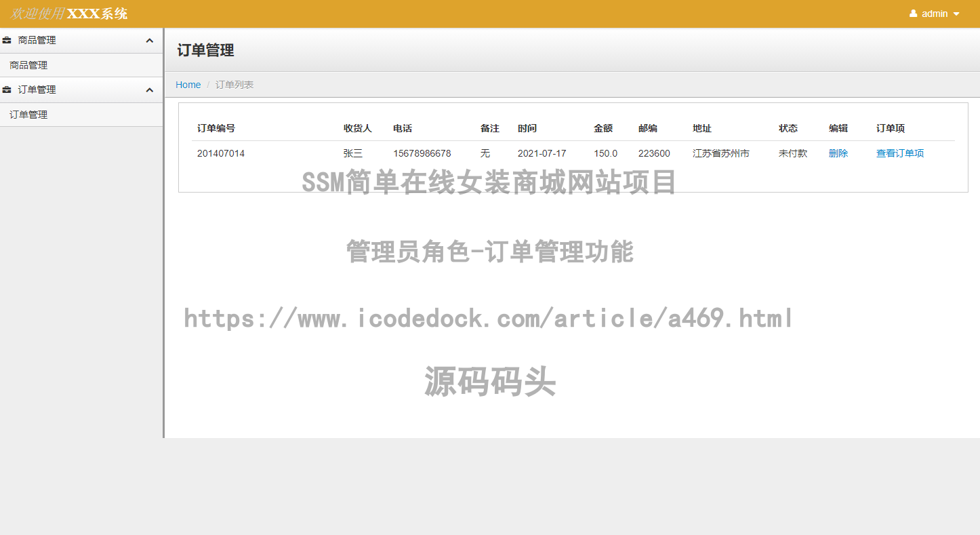Select the 商品管理 submenu item
This screenshot has height=535, width=980.
28,65
